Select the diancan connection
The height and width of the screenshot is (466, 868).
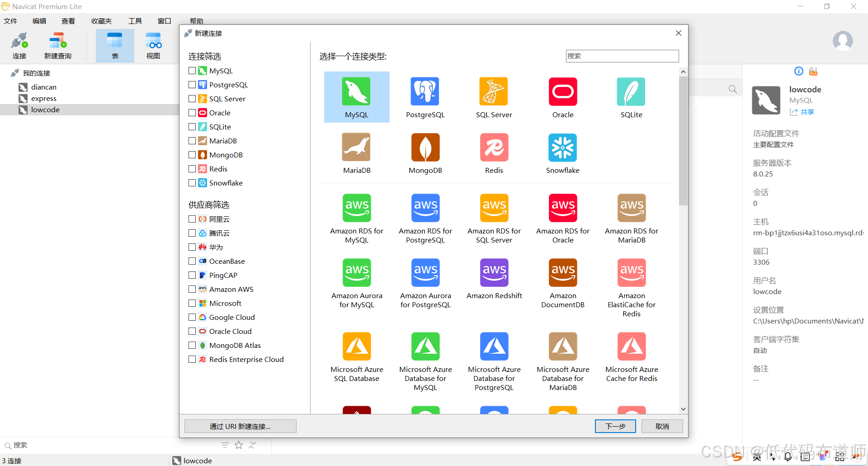point(44,87)
